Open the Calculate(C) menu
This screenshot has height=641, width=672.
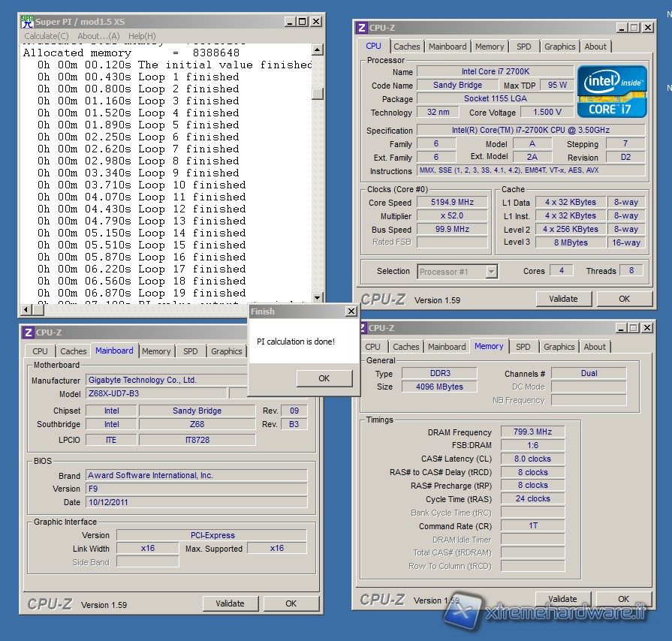coord(47,36)
